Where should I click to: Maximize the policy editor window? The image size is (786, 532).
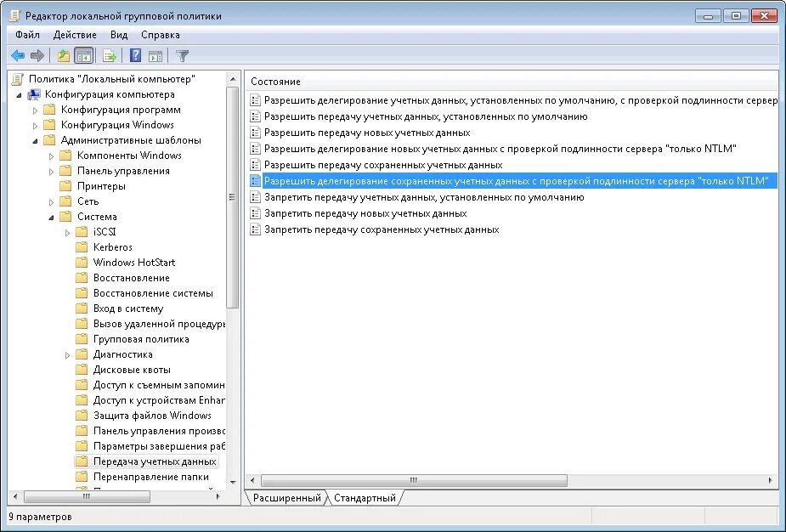pos(737,16)
